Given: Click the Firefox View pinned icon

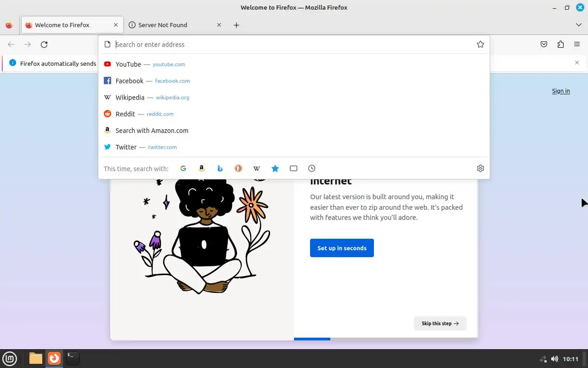Looking at the screenshot, I should [9, 25].
